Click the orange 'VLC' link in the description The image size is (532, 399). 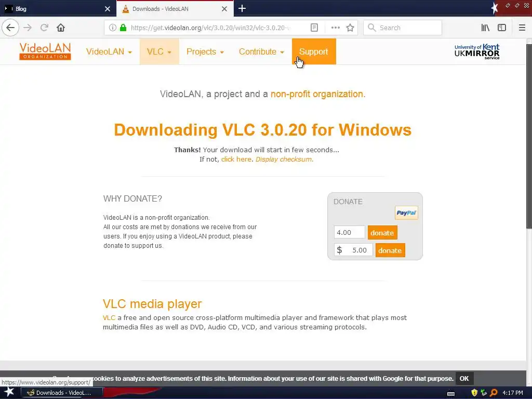pyautogui.click(x=109, y=317)
